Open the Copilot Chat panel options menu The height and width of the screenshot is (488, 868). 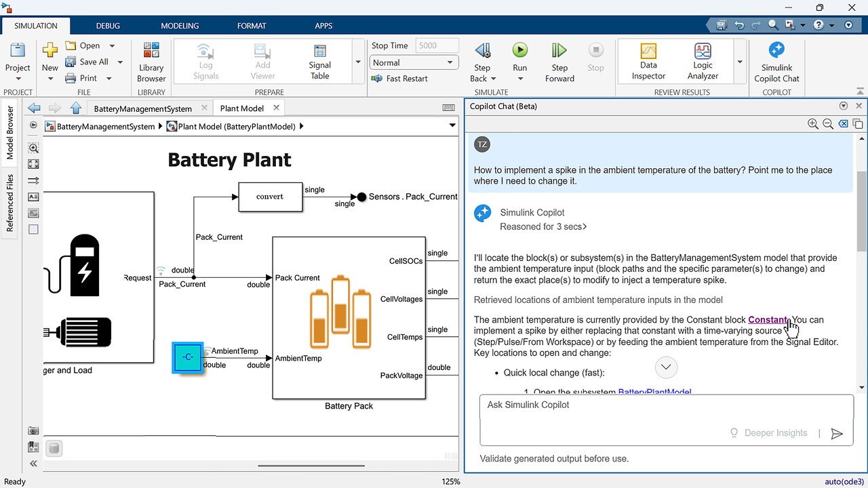[844, 106]
